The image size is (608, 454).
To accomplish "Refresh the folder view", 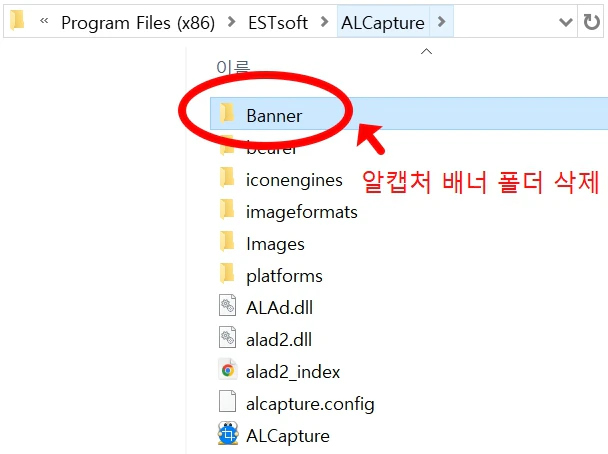I will click(x=591, y=22).
